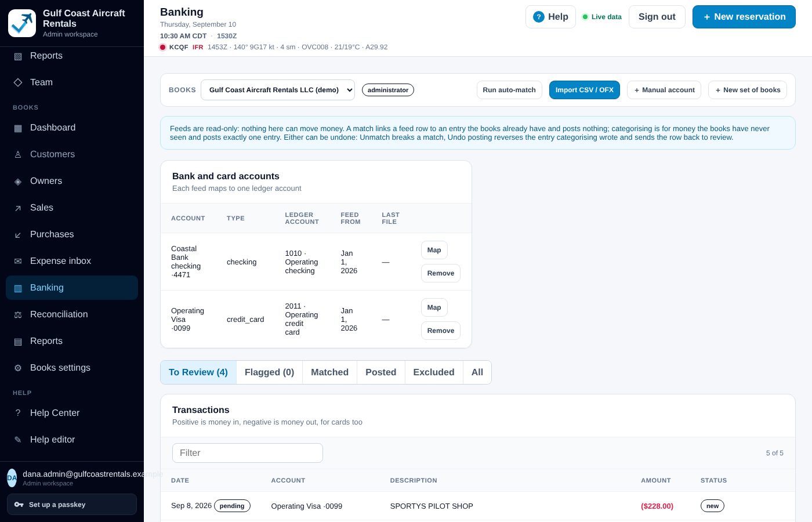Open Help from the top bar
Viewport: 812px width, 522px height.
pyautogui.click(x=550, y=17)
